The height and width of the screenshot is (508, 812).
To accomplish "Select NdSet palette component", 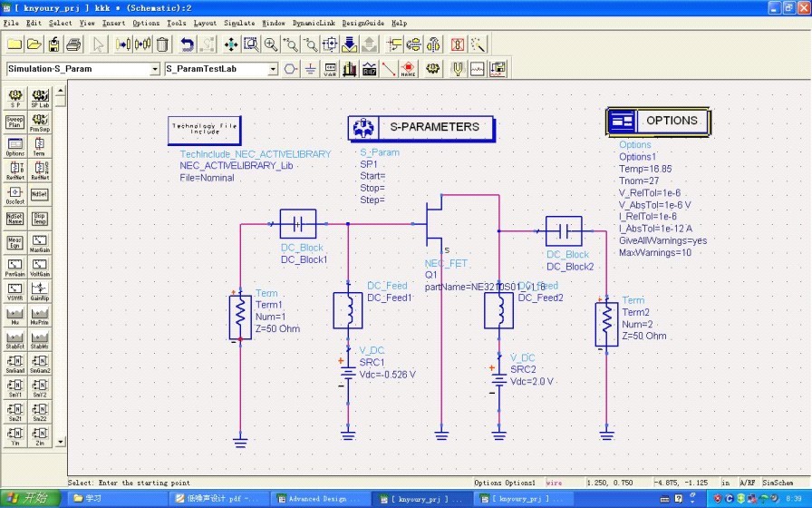I will (40, 195).
